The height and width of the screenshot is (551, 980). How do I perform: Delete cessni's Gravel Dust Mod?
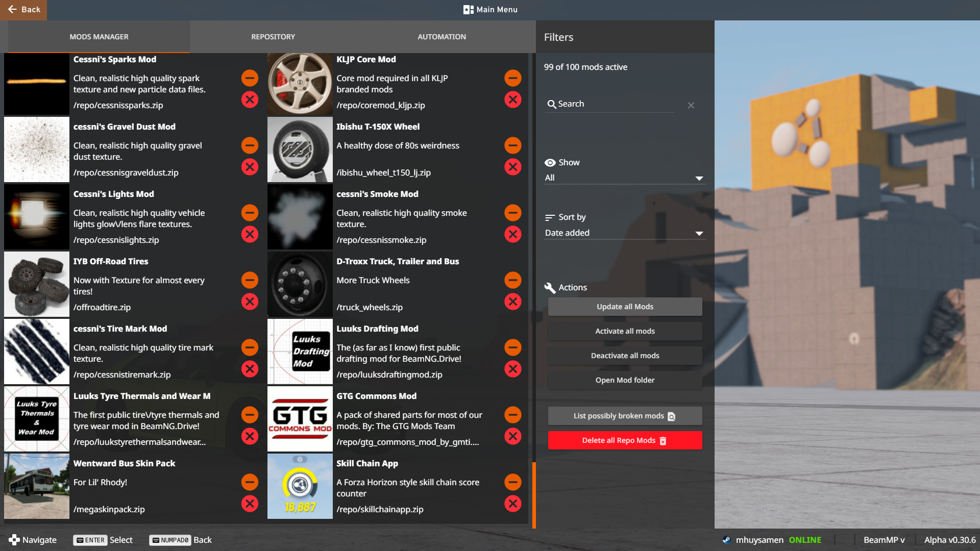pos(250,167)
